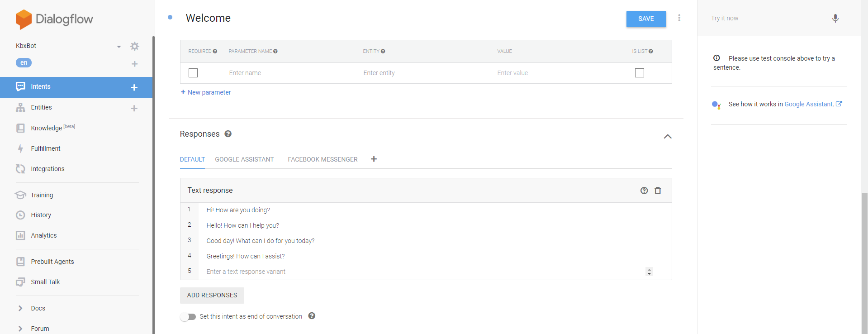
Task: Expand the Docs menu item
Action: pos(20,308)
